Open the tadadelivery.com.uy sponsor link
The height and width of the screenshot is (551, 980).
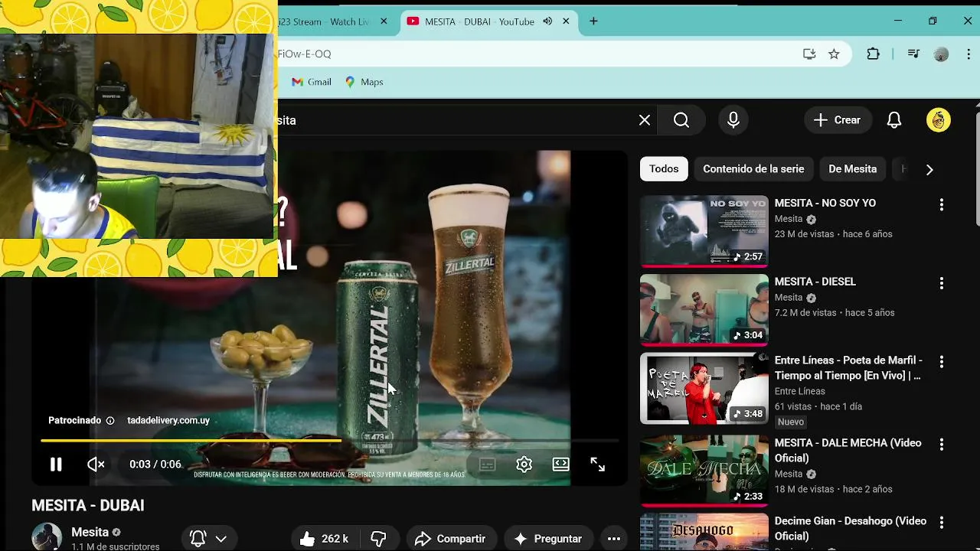pos(168,420)
